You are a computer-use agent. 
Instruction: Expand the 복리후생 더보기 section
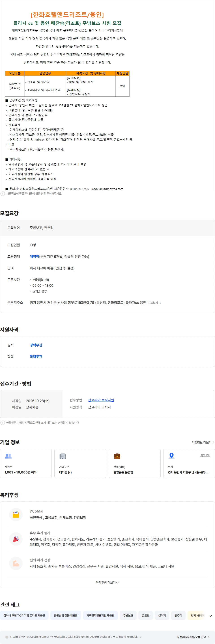[107, 583]
